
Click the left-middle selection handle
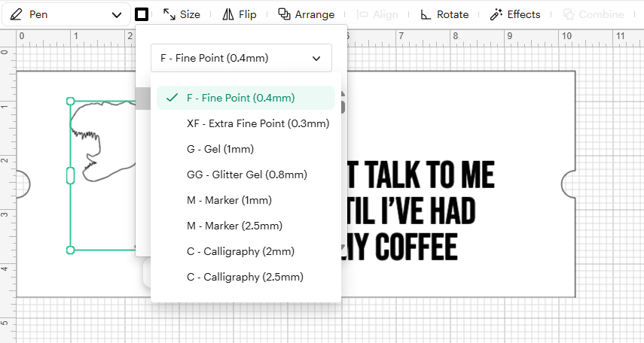click(70, 175)
